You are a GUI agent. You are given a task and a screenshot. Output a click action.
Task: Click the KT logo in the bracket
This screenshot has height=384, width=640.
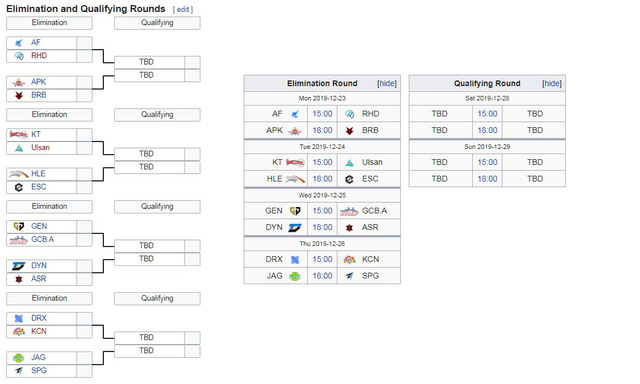click(19, 134)
